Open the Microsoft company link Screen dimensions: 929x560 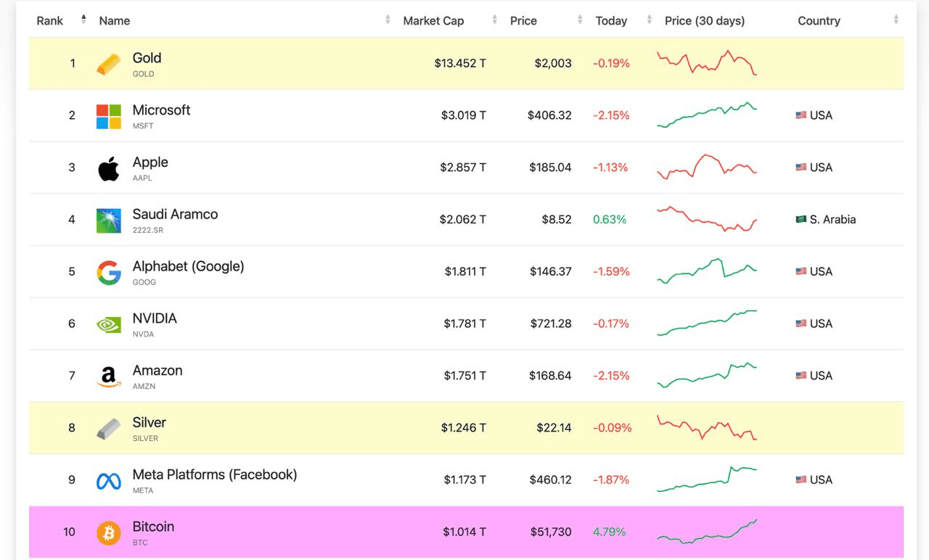coord(161,110)
